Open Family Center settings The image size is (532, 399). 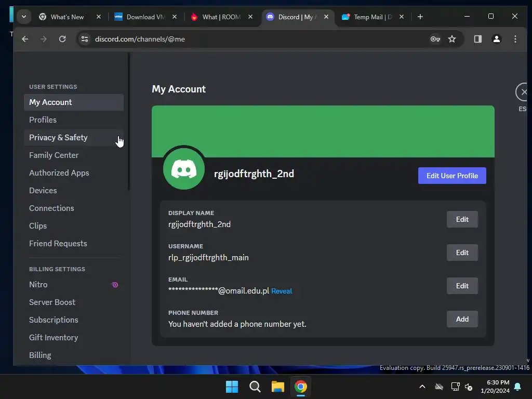(74, 155)
